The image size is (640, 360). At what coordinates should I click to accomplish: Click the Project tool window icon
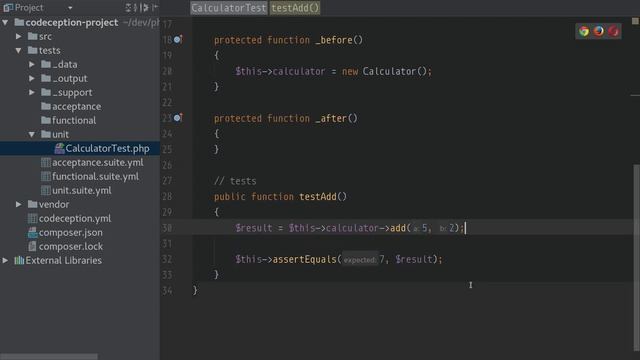click(8, 8)
